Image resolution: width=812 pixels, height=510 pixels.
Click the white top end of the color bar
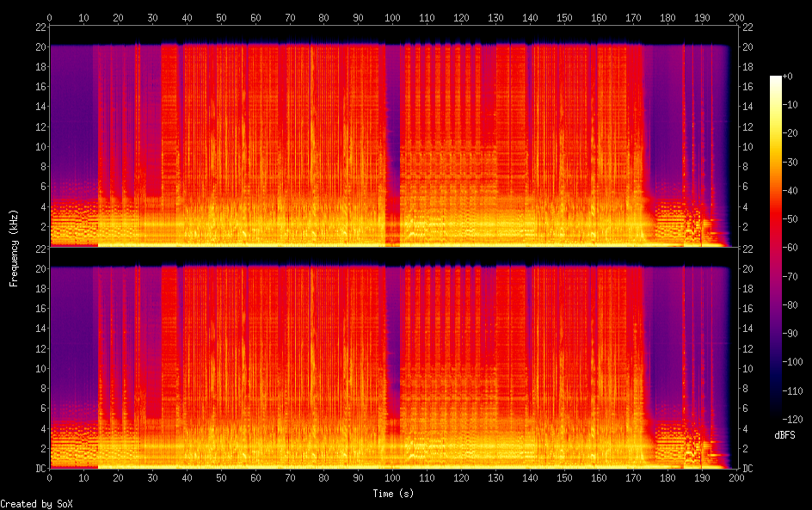776,79
